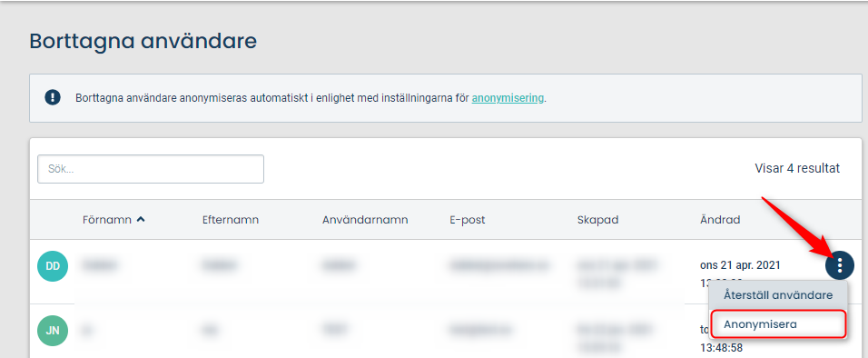Viewport: 868px width, 358px height.
Task: Toggle the sort arrow beside Förnamn
Action: point(141,220)
